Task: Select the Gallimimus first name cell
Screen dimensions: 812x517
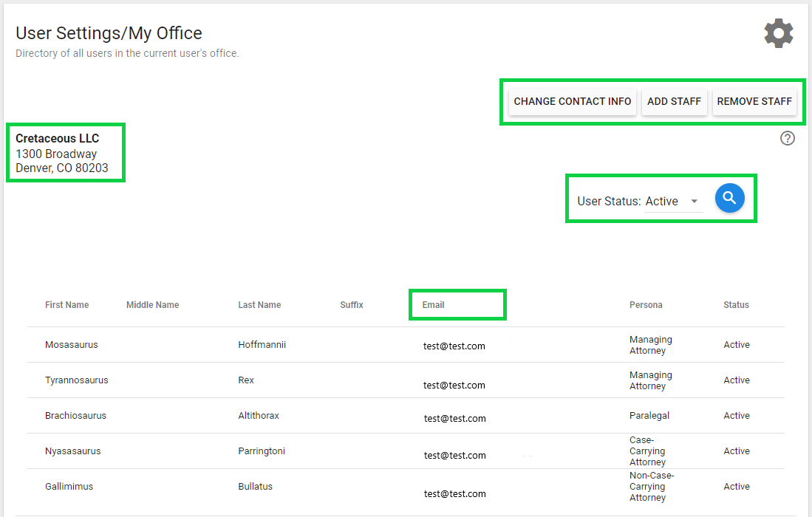Action: click(69, 487)
